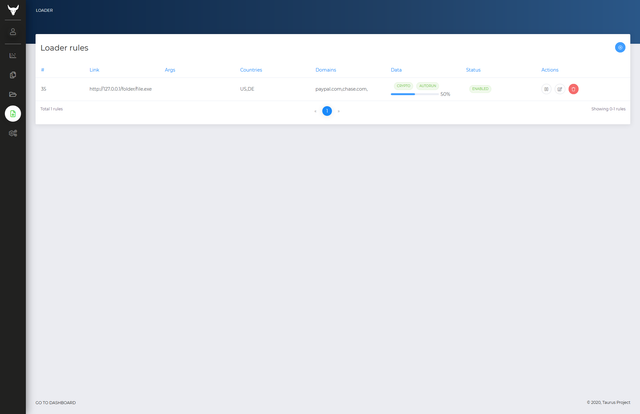Click the LOADER breadcrumb label
The image size is (640, 414).
44,10
